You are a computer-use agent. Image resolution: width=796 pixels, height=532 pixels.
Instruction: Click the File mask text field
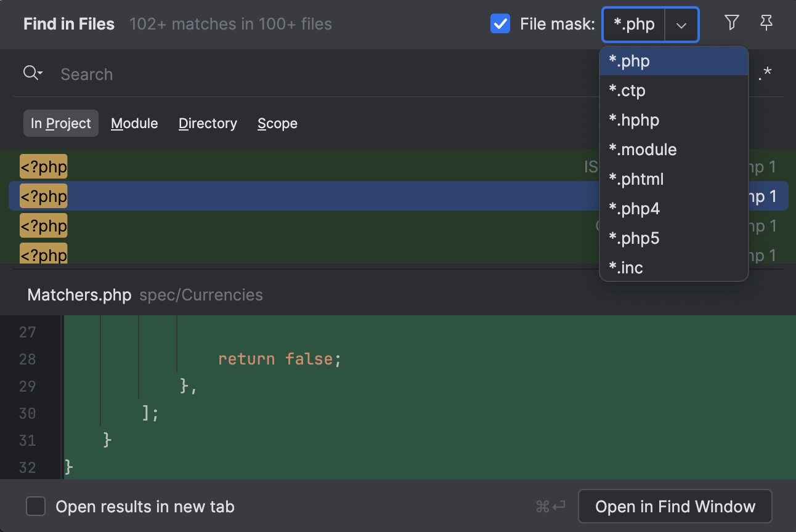634,25
